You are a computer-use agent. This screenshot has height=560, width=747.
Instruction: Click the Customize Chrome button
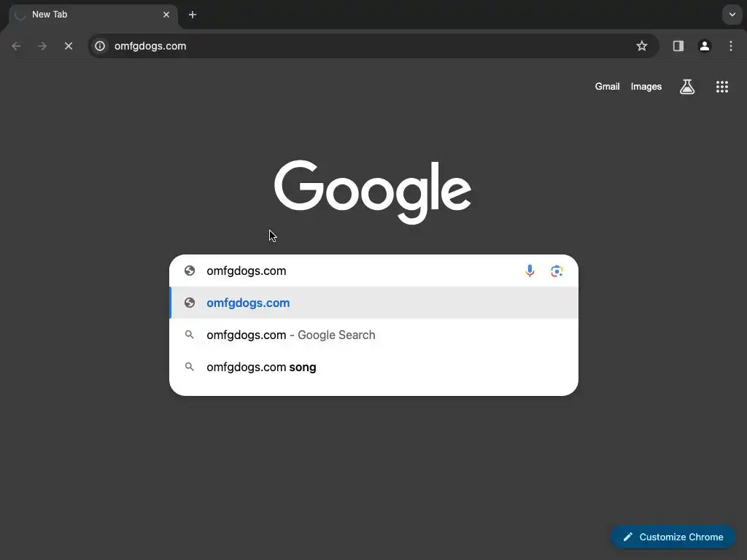click(x=673, y=537)
